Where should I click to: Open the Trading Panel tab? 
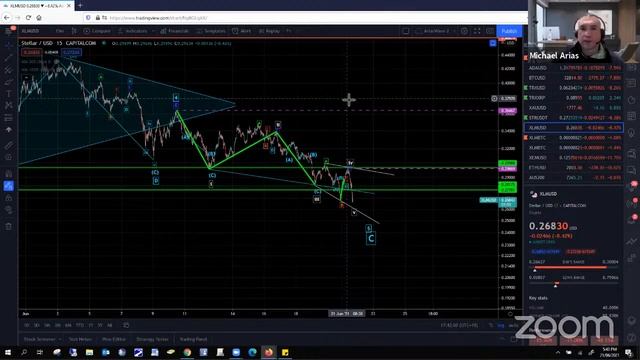click(x=193, y=339)
